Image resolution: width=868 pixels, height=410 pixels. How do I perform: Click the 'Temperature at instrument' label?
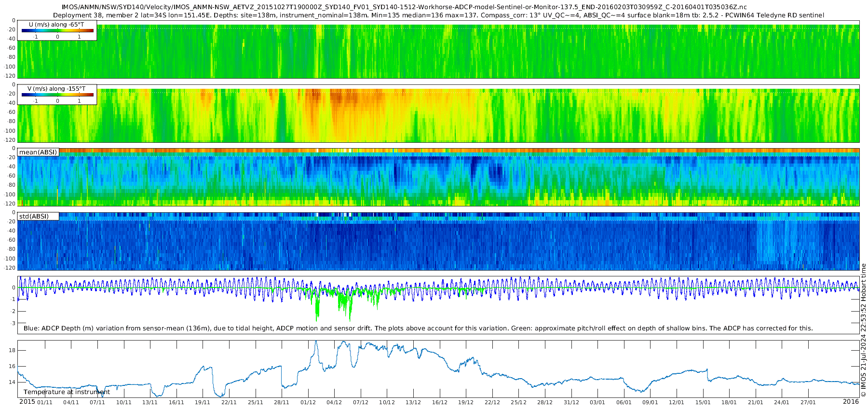[x=67, y=392]
